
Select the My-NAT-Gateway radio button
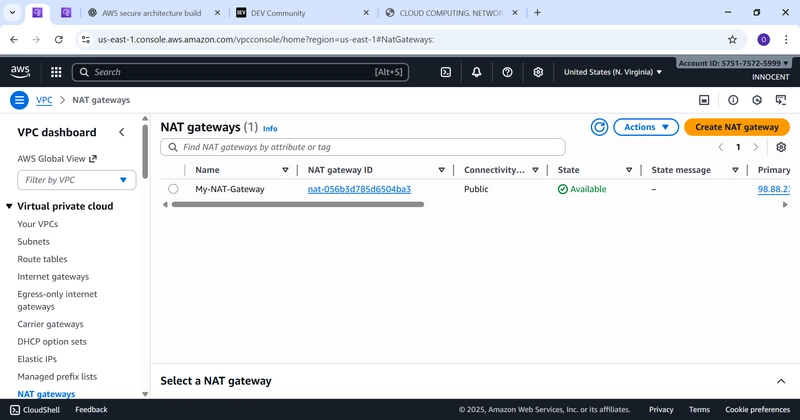tap(173, 189)
